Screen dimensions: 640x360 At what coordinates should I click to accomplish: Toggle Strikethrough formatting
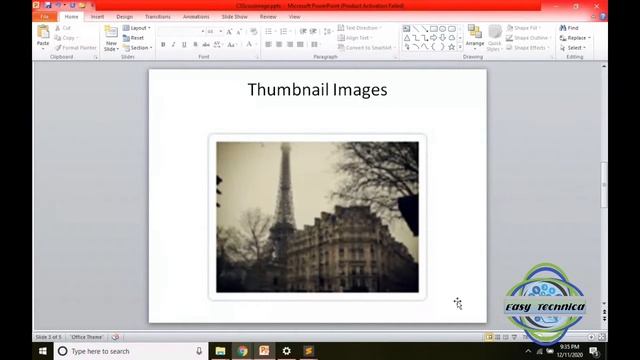click(x=206, y=44)
